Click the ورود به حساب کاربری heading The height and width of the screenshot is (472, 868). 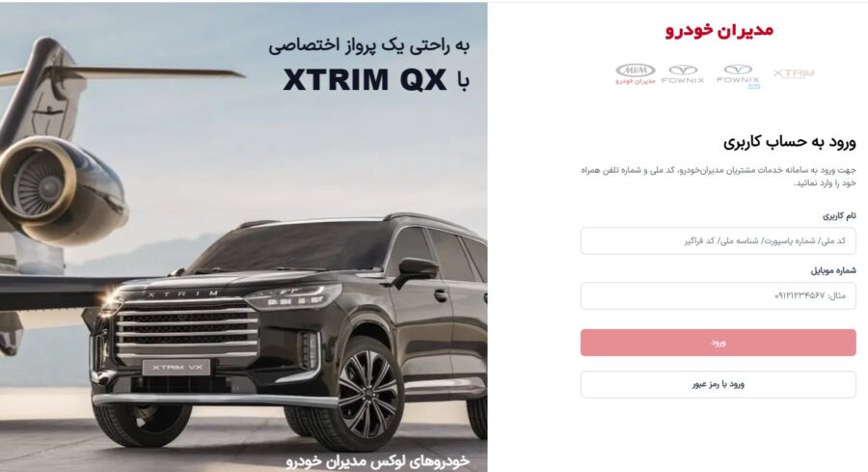pos(789,143)
